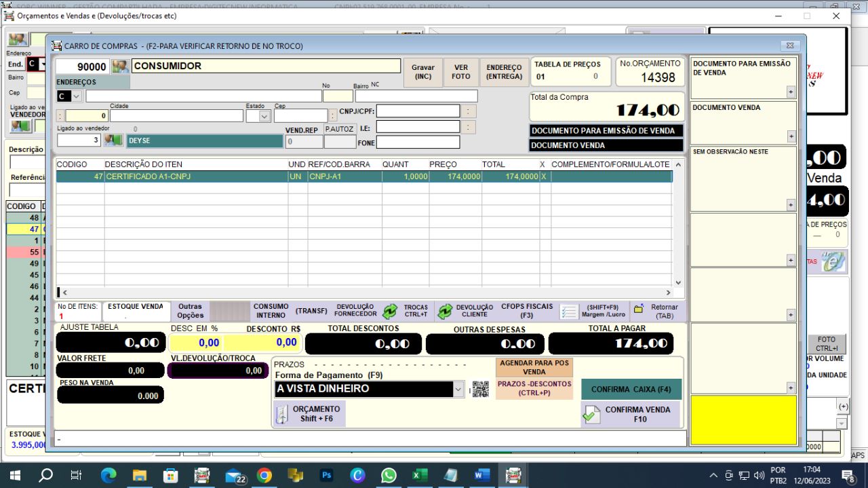
Task: Open Forma de Pagamento dropdown arrow
Action: pos(459,389)
